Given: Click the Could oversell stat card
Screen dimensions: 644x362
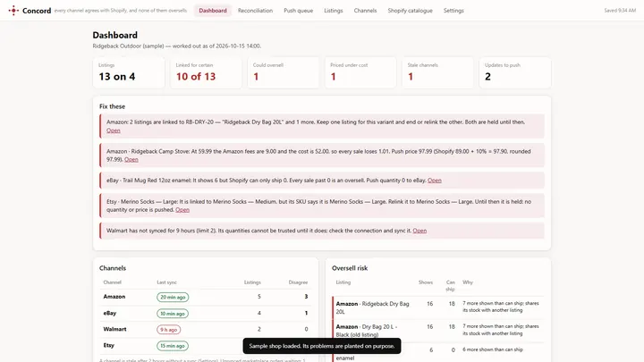Looking at the screenshot, I should tap(284, 72).
